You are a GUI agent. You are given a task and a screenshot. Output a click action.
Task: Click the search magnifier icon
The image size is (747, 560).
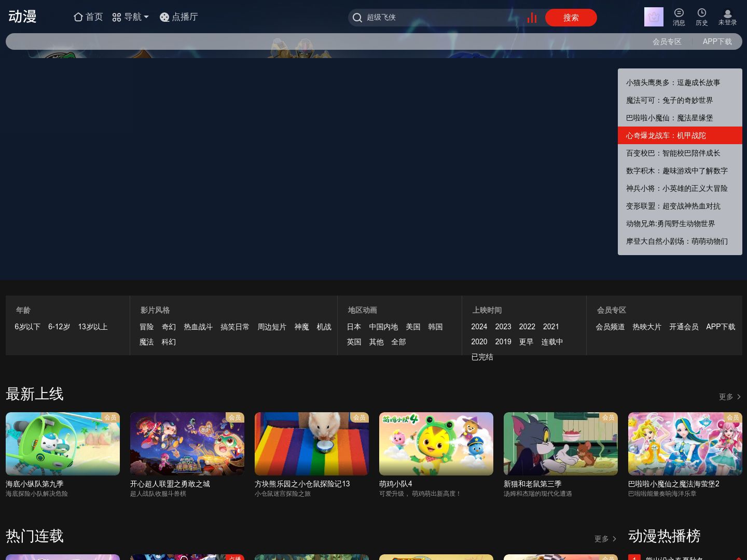(357, 18)
